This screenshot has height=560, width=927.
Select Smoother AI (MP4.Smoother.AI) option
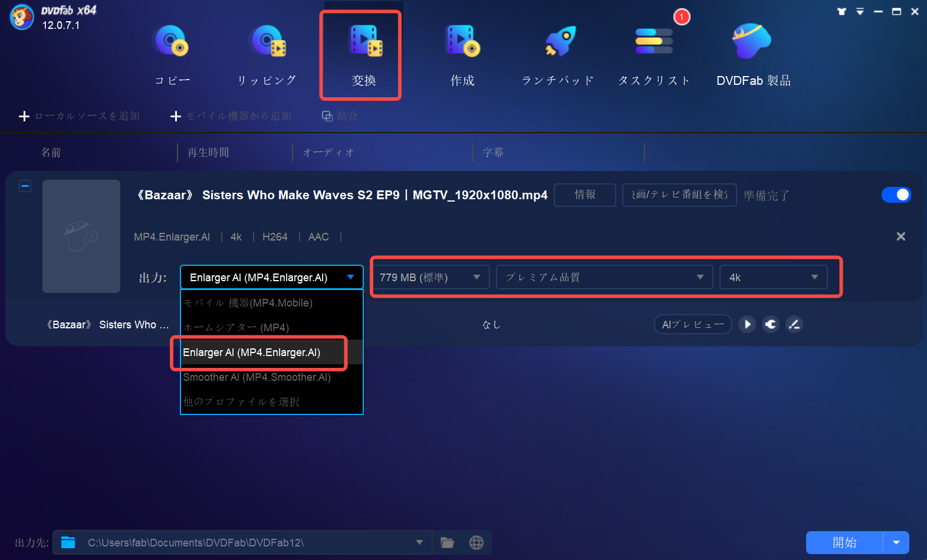pos(272,377)
